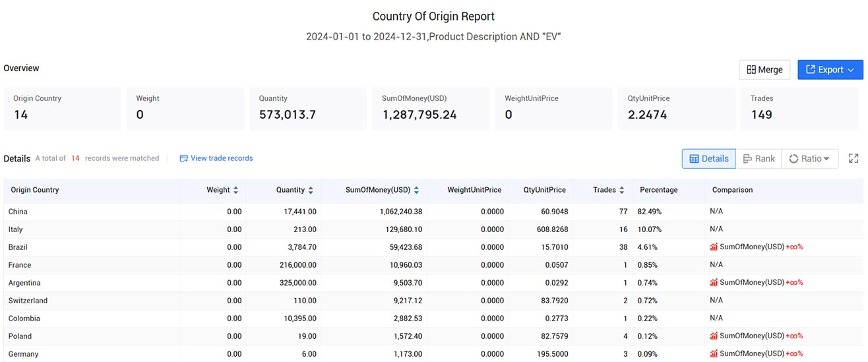Click the Ratio circular icon
This screenshot has height=362, width=868.
click(793, 158)
